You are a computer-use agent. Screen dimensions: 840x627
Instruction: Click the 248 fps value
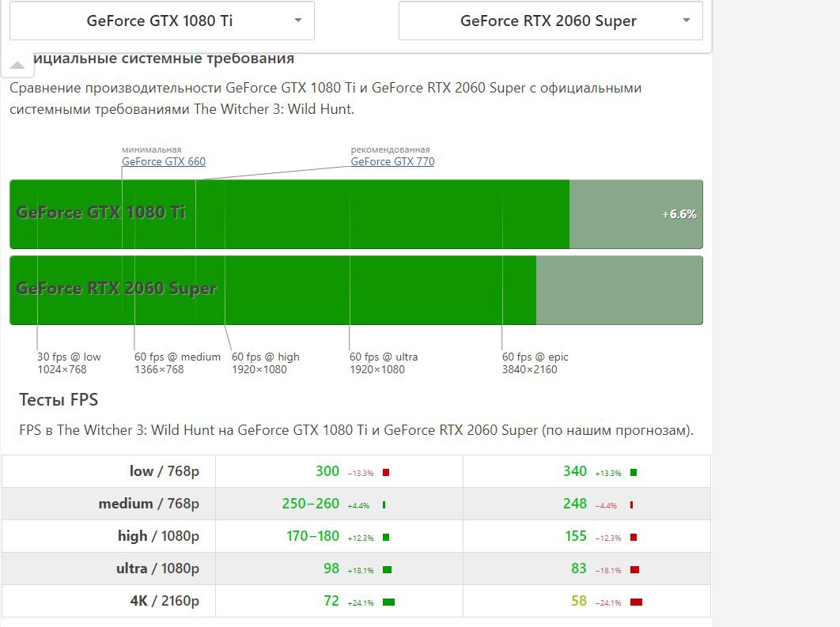click(575, 504)
